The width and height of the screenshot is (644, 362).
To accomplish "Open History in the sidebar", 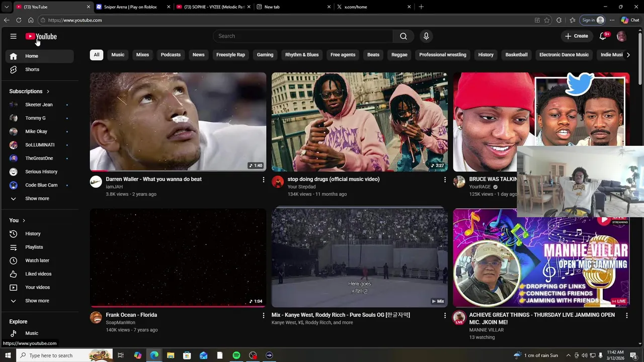I will coord(39,234).
